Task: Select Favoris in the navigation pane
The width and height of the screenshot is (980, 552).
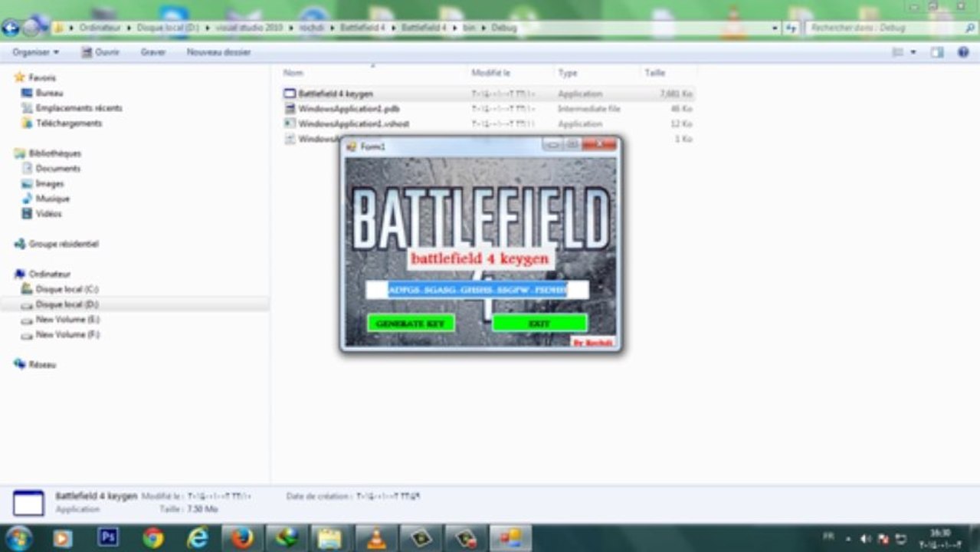Action: pos(42,77)
